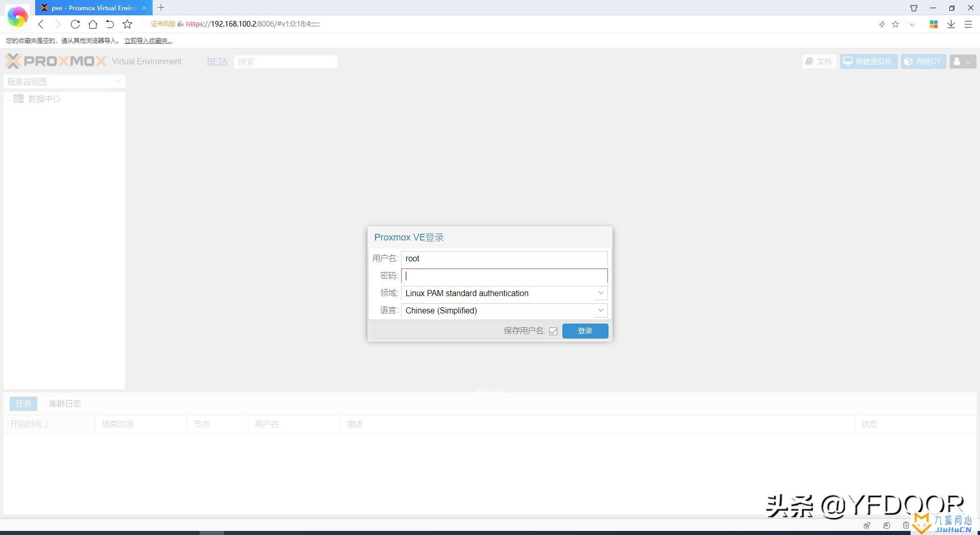Image resolution: width=980 pixels, height=535 pixels.
Task: Click the certificate risk warning label
Action: point(163,24)
